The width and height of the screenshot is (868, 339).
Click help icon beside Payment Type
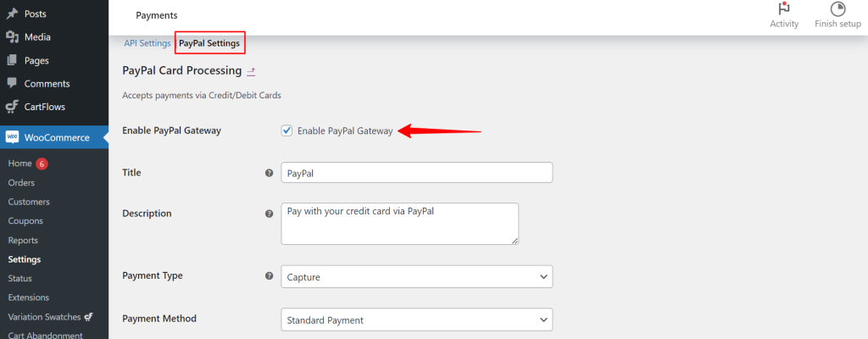click(269, 275)
